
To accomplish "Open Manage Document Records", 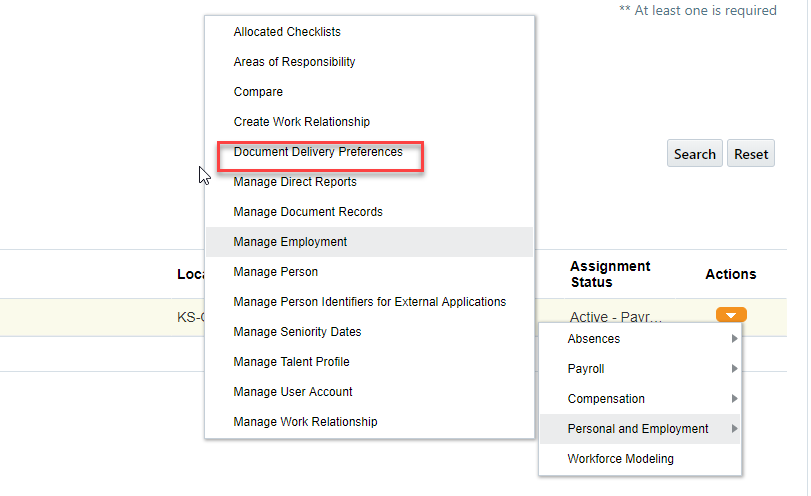I will click(x=308, y=212).
